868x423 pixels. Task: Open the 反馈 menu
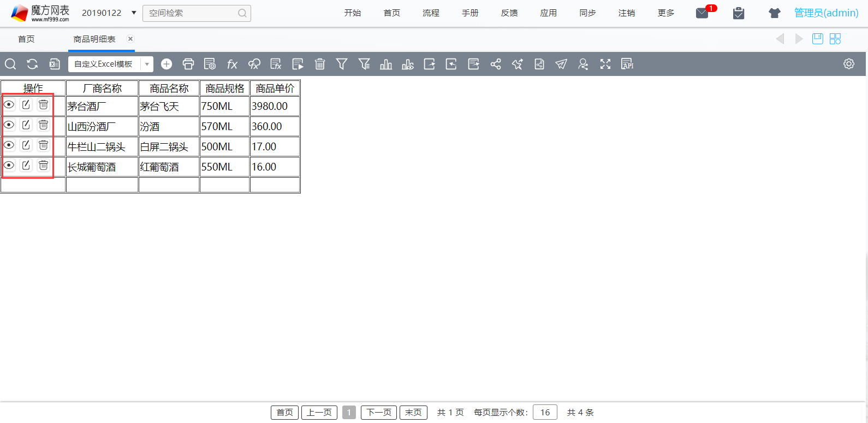[509, 13]
